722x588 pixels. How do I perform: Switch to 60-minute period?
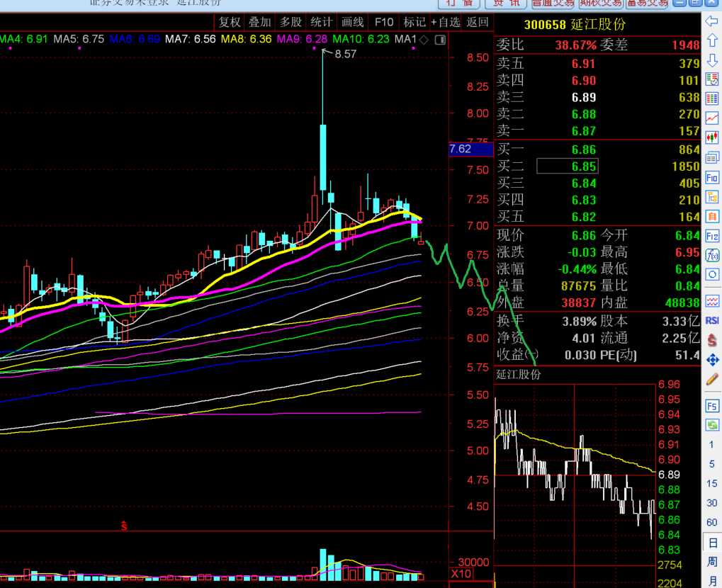point(712,522)
